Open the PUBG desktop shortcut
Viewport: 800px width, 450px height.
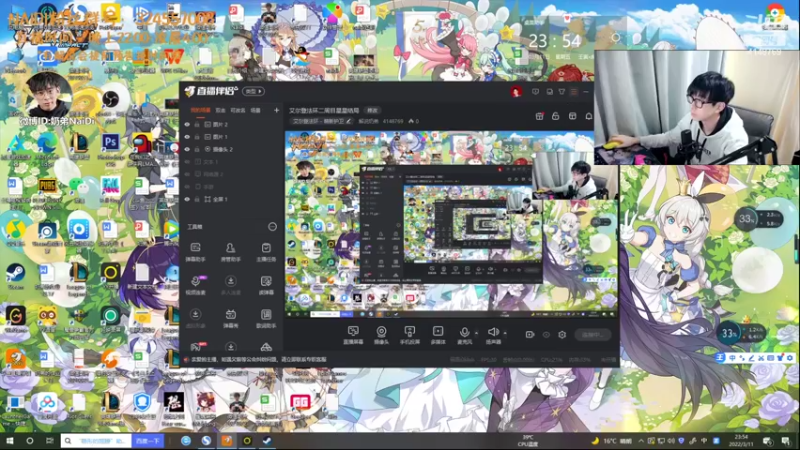tap(47, 190)
